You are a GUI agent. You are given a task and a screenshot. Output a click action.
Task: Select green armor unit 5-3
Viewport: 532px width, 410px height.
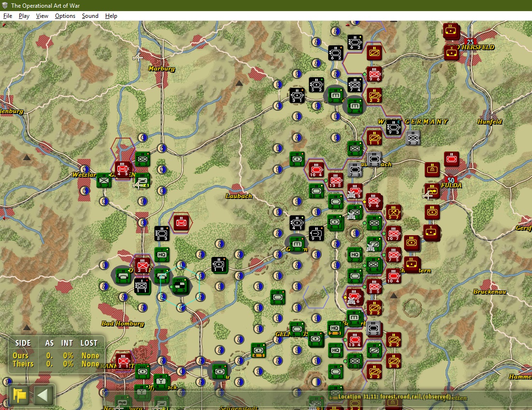point(278,297)
